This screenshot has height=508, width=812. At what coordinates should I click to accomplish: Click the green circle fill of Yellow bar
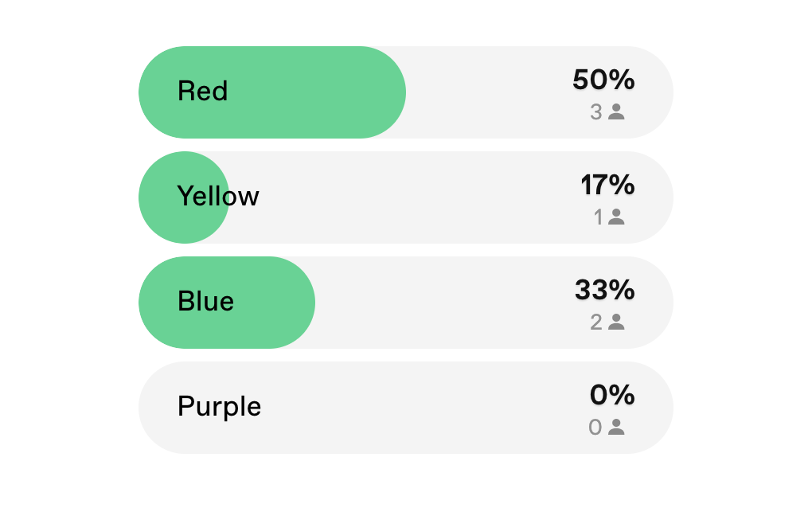tap(184, 197)
